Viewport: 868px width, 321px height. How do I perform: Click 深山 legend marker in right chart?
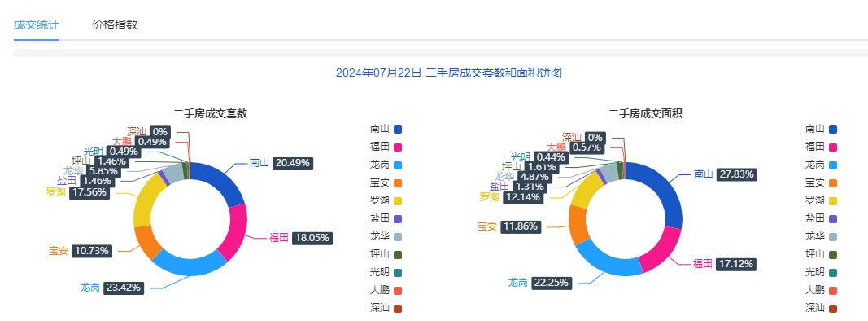[x=832, y=308]
